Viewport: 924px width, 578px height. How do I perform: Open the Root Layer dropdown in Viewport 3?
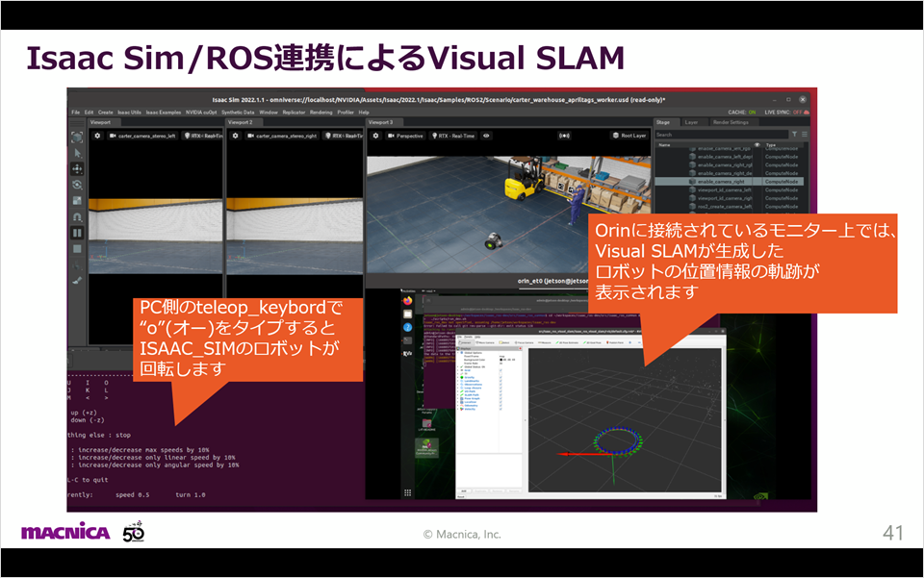coord(629,136)
